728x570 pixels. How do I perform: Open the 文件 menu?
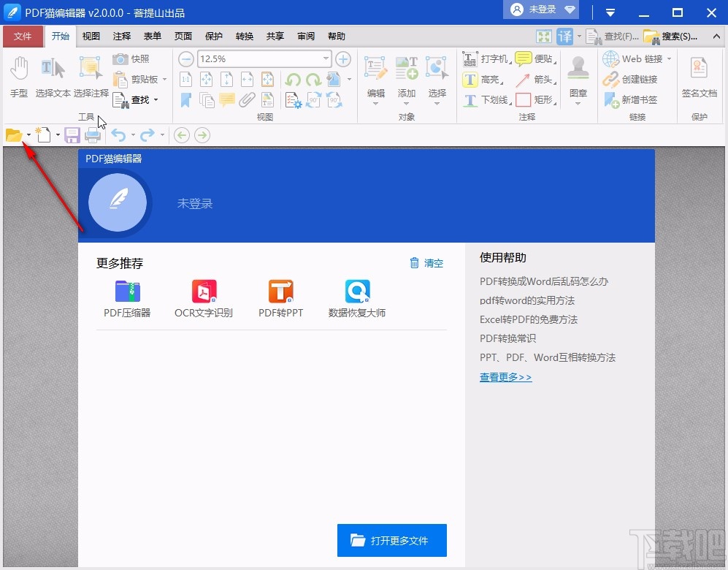[23, 36]
